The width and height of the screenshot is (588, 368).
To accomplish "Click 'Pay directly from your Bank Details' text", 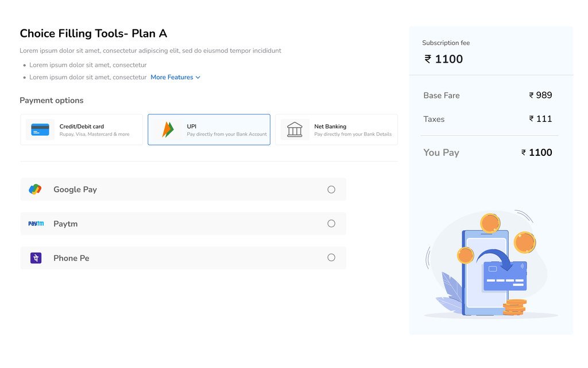I will pyautogui.click(x=353, y=134).
